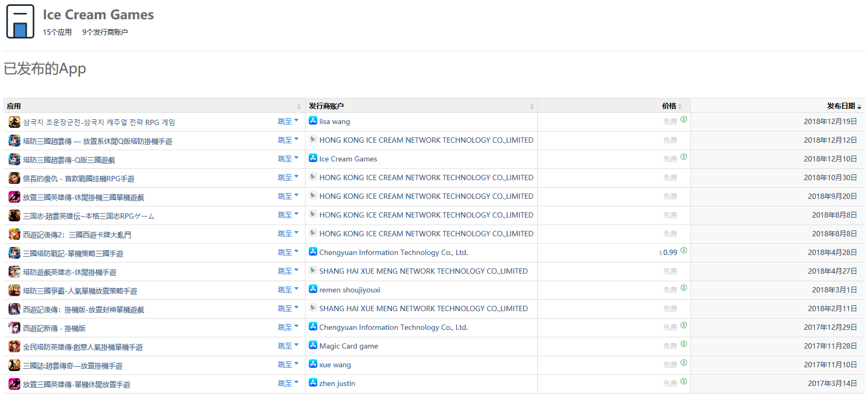Click in-app purchase icon in 2017年12月29日 row
This screenshot has height=394, width=868.
[684, 325]
